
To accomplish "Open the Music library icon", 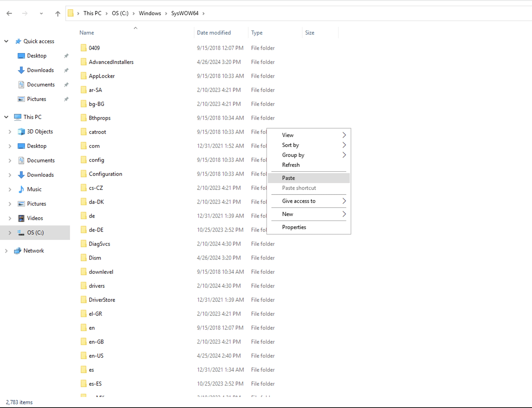I will click(x=21, y=189).
